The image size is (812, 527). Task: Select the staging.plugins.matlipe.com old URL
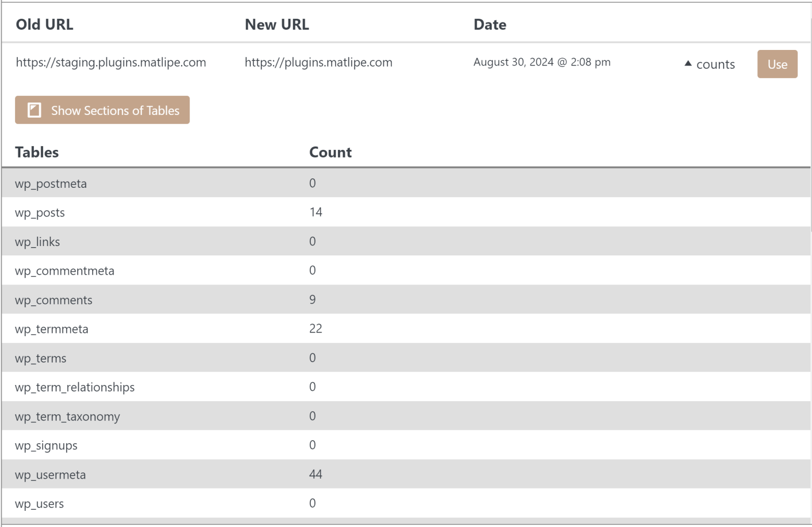click(111, 62)
